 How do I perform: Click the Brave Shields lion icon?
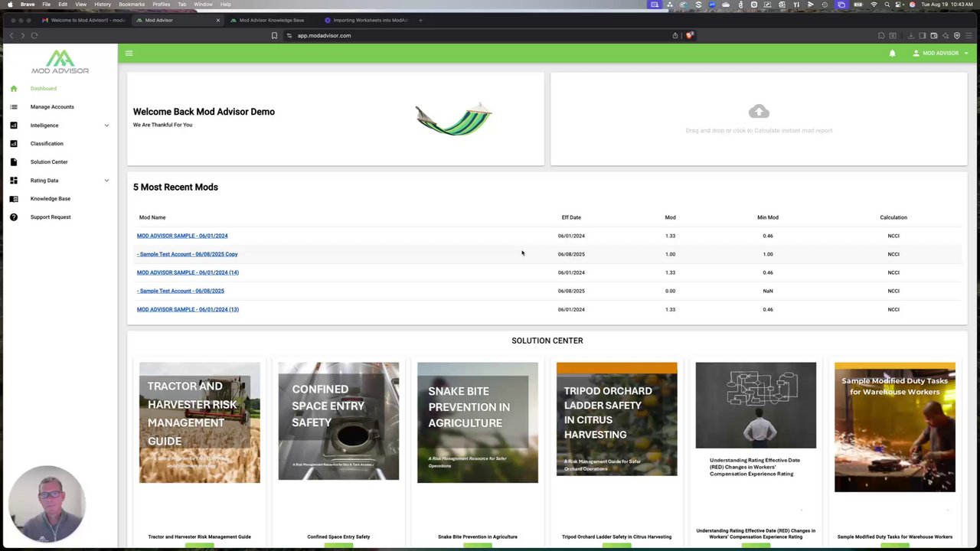[689, 35]
